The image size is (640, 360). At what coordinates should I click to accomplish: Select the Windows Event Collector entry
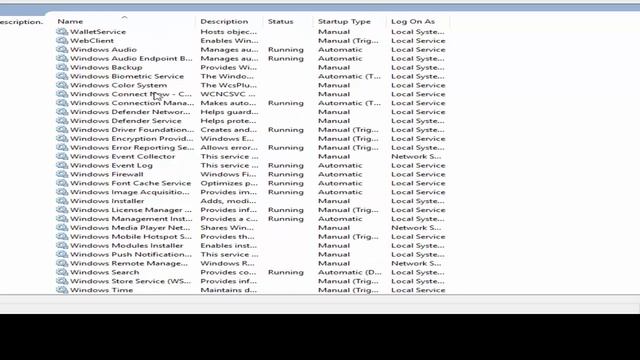point(122,156)
